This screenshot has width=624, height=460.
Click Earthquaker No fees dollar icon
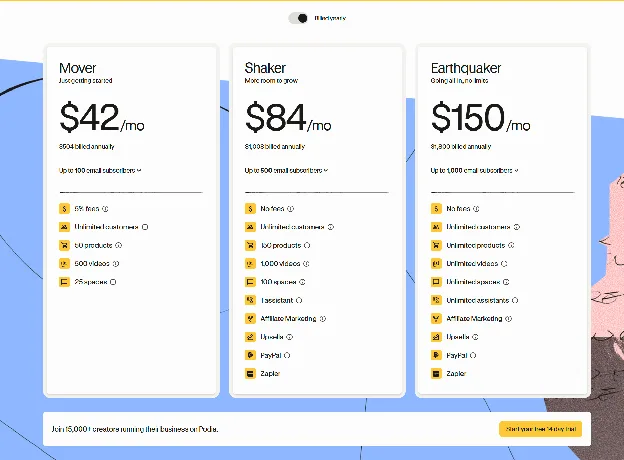coord(436,209)
